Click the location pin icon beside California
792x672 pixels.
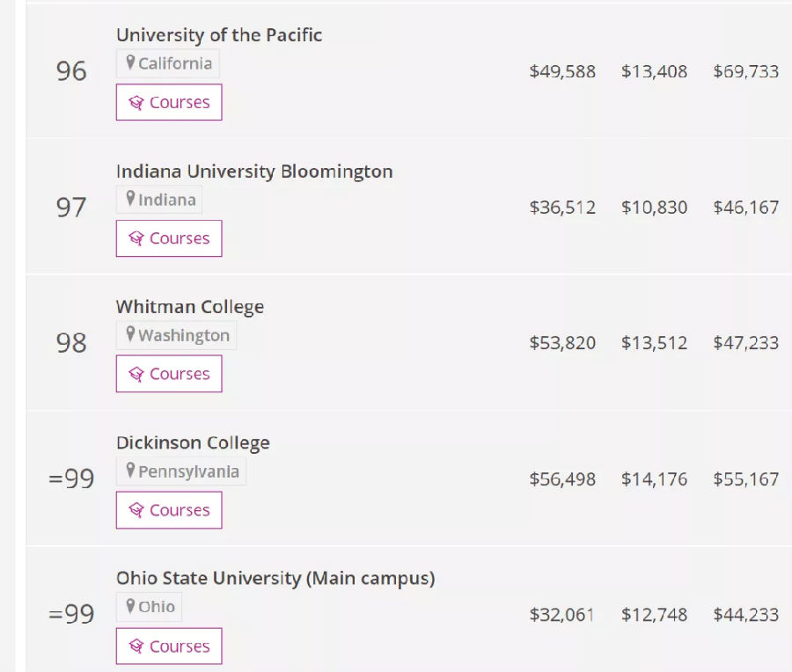[x=130, y=63]
